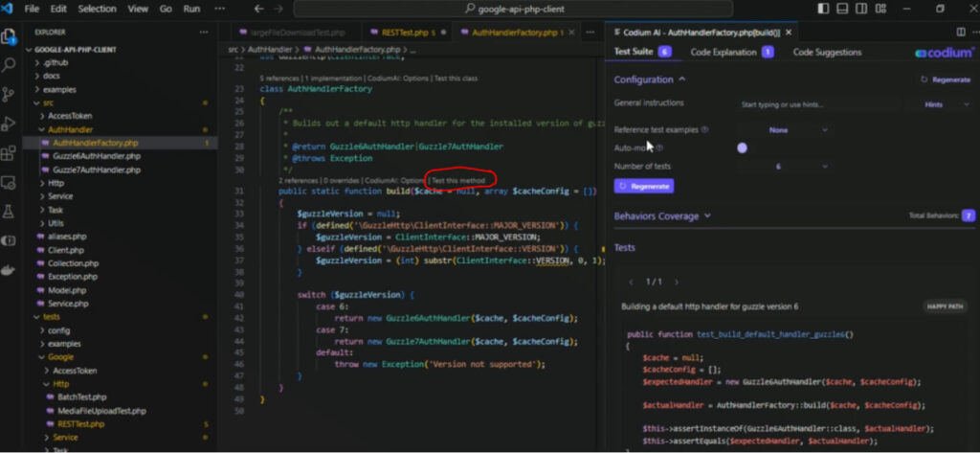Open the Docker view in activity bar
Screen dimensions: 980x453
coord(9,270)
